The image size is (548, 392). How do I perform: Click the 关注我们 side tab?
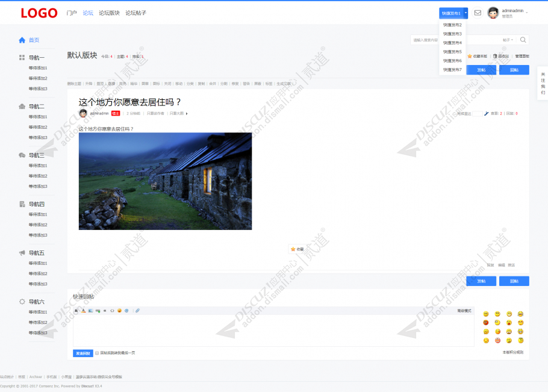point(543,83)
